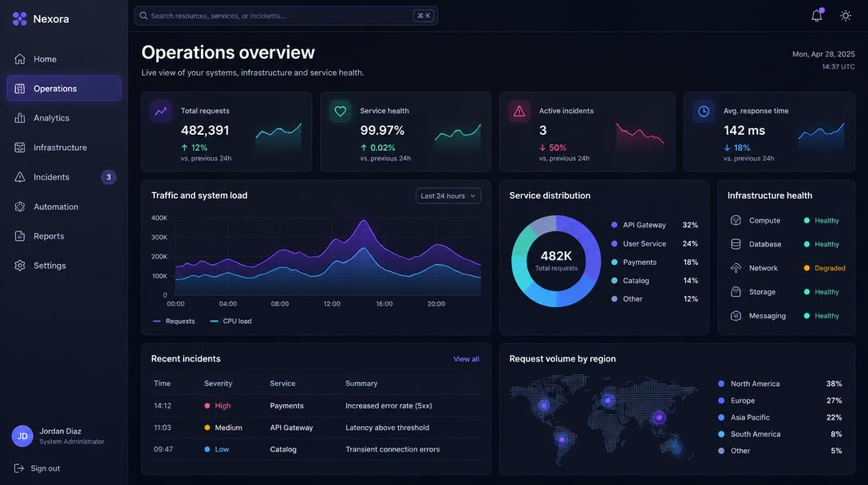Viewport: 868px width, 485px height.
Task: Open the Last 24 hours dropdown
Action: [448, 196]
